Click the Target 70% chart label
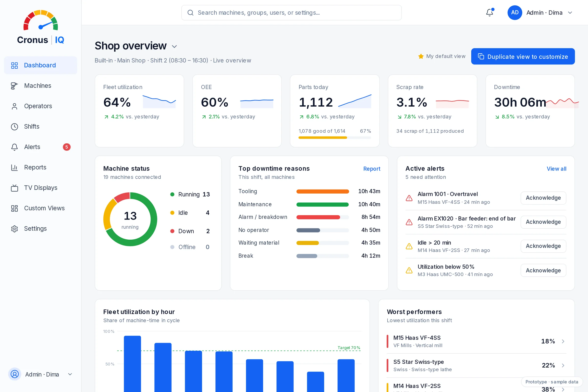 [x=349, y=348]
